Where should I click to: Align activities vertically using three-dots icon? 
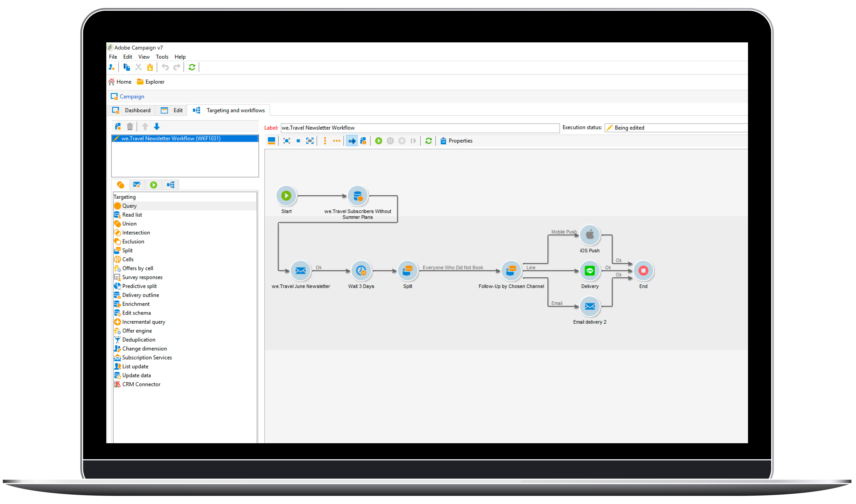(325, 141)
